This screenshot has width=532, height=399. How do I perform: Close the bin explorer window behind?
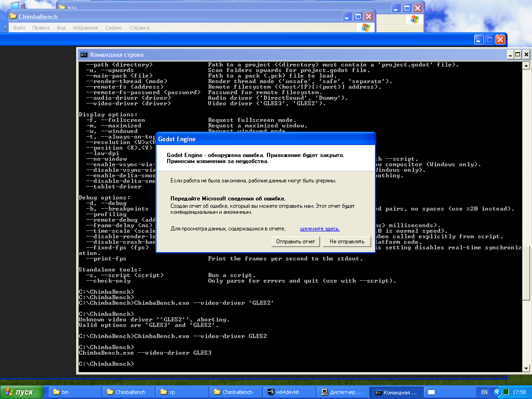point(417,8)
